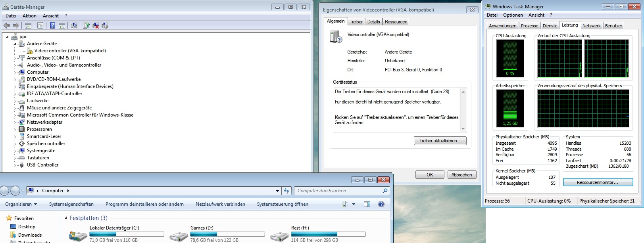
Task: Click the H: drive free space bar
Action: point(328,234)
